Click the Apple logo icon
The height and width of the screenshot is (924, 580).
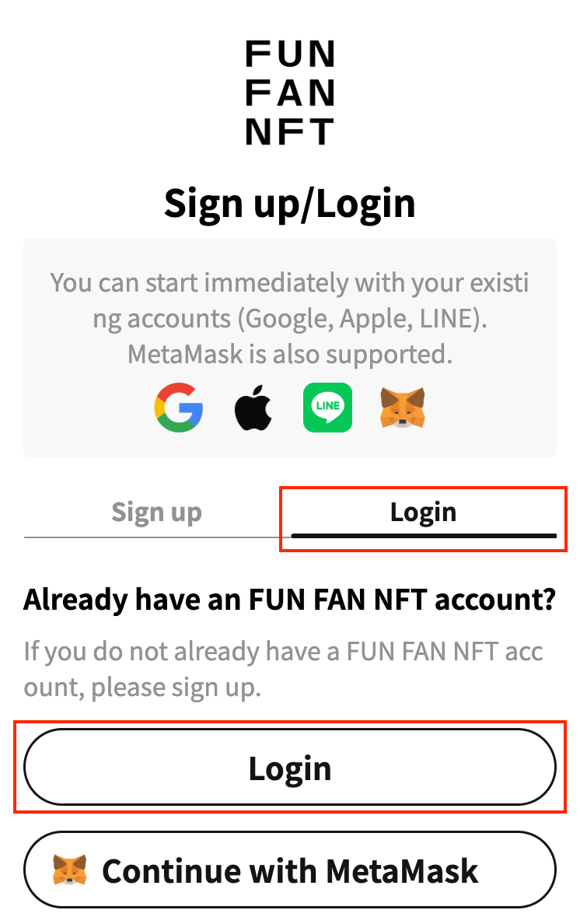tap(253, 408)
